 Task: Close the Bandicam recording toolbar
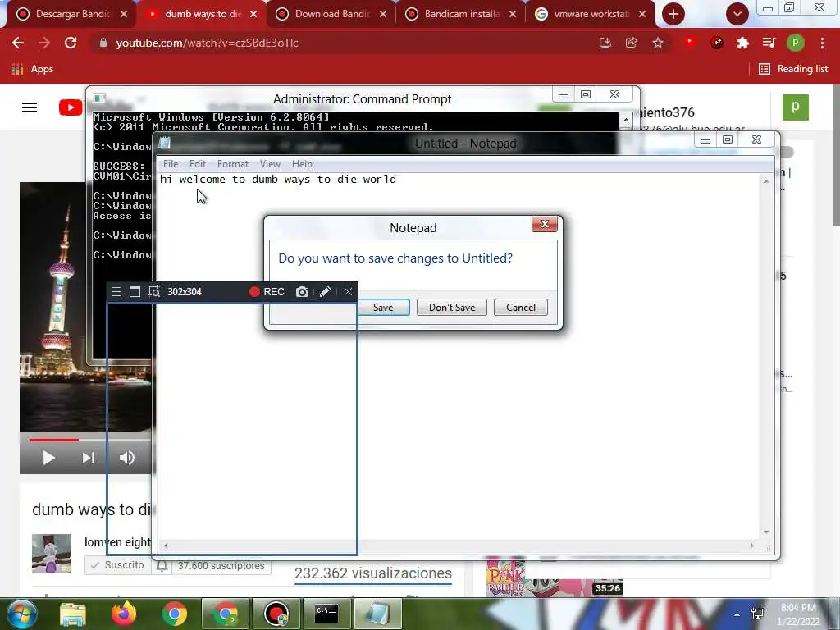click(348, 292)
